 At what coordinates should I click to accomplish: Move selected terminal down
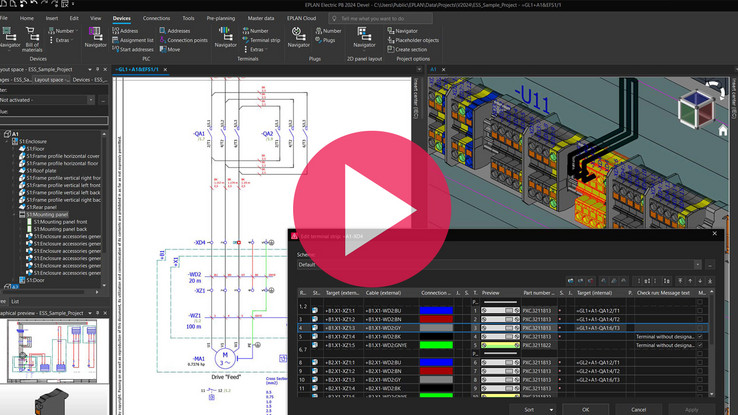(x=700, y=281)
